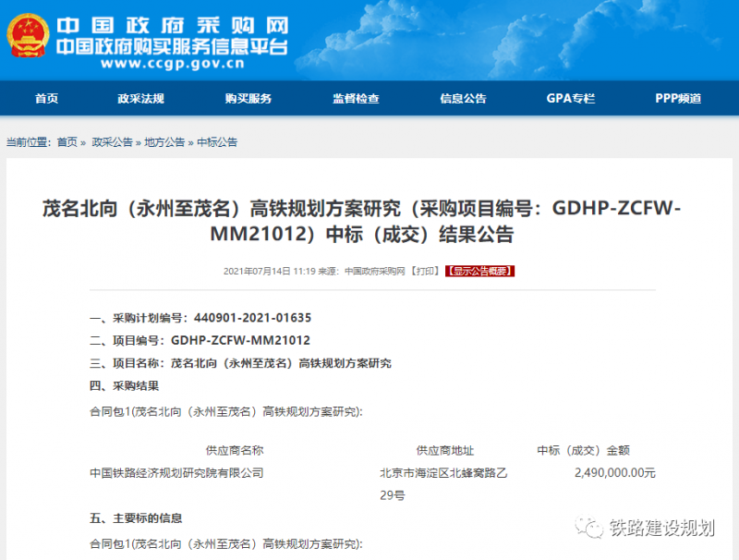Image resolution: width=739 pixels, height=560 pixels.
Task: Select supplier 中国铁路经济规划研究院有限公司
Action: coord(176,472)
